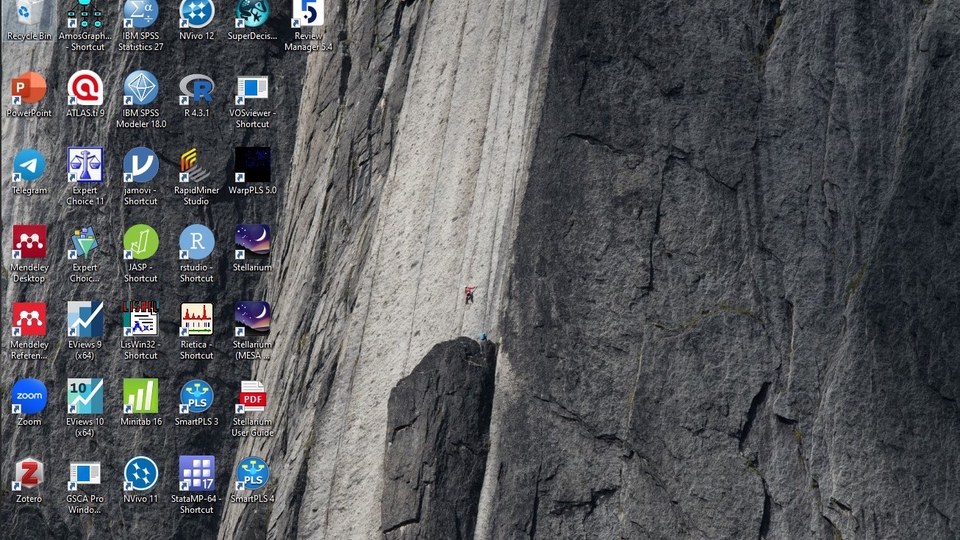Open Stellarium User Guide PDF
Image resolution: width=960 pixels, height=540 pixels.
coord(252,408)
